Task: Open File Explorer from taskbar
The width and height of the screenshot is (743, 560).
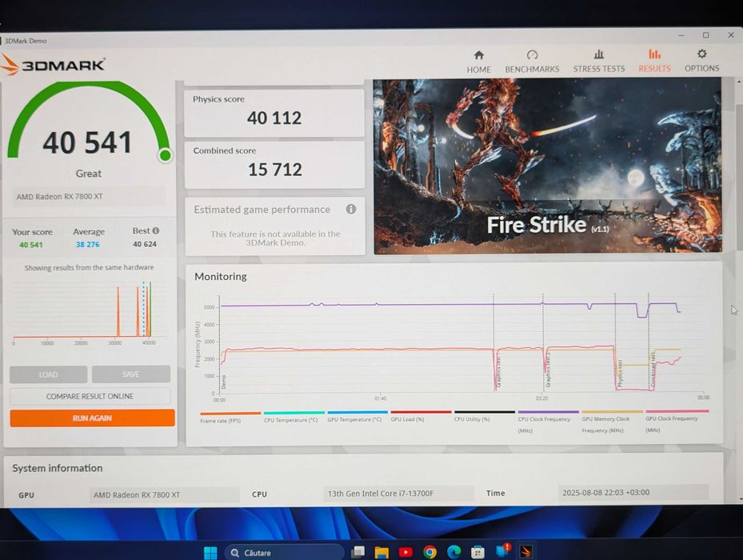Action: click(381, 553)
